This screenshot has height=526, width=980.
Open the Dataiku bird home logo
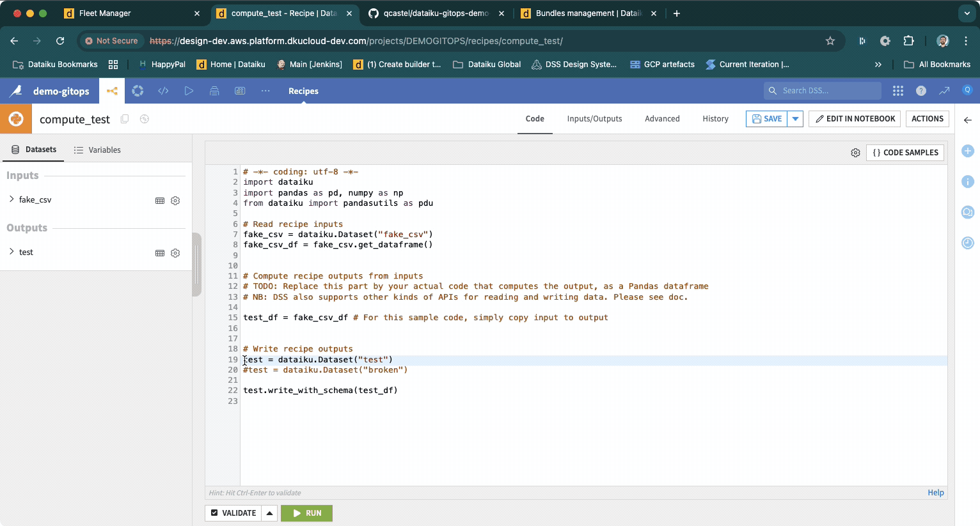click(x=16, y=91)
